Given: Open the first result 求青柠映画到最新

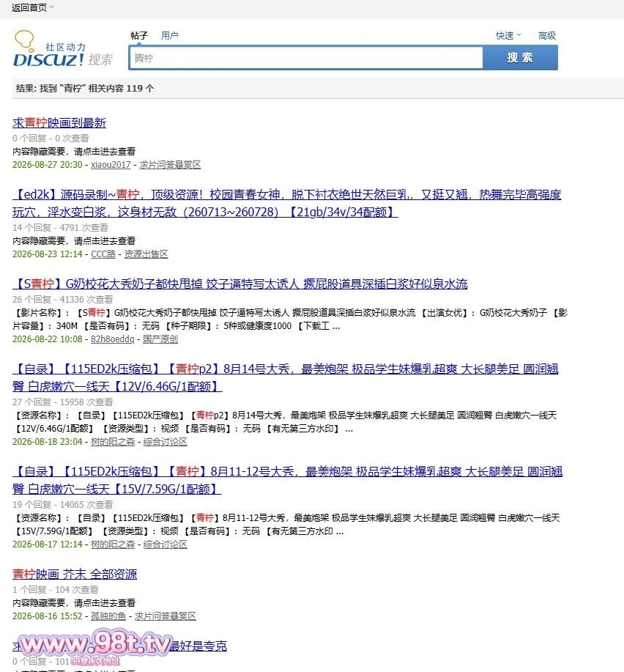Looking at the screenshot, I should pos(59,123).
